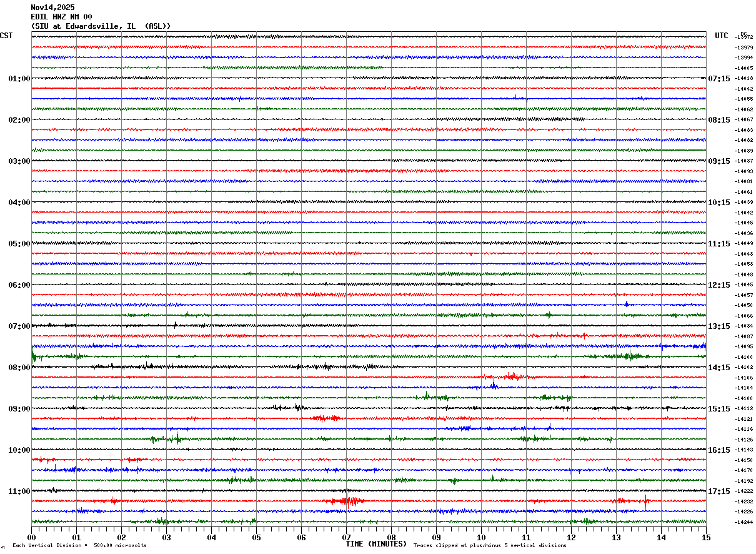Click the "06" minute tick label

click(x=301, y=537)
